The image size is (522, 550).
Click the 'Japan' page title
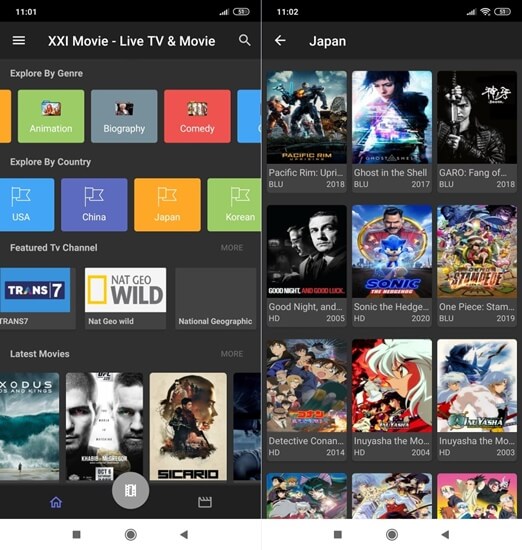(328, 41)
